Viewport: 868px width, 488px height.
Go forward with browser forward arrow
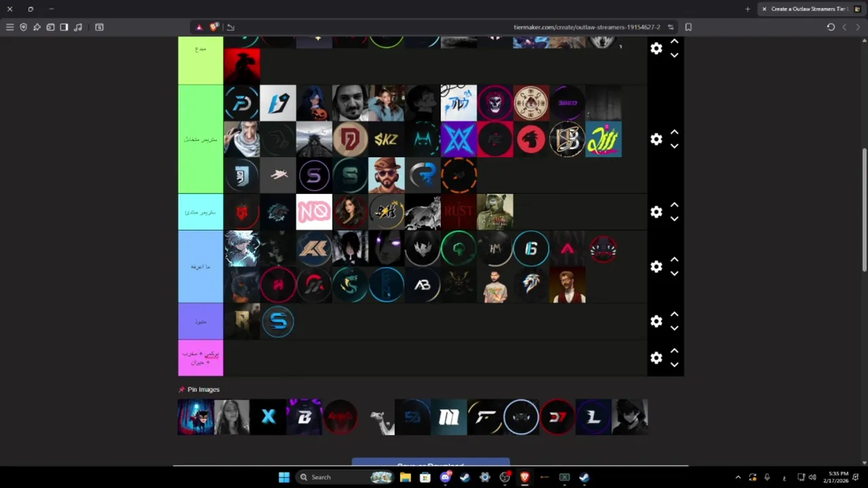(x=858, y=27)
